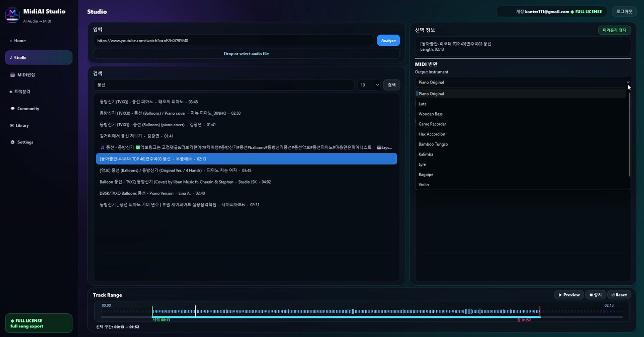644x337 pixels.
Task: Select Studio in the sidebar
Action: (x=39, y=58)
